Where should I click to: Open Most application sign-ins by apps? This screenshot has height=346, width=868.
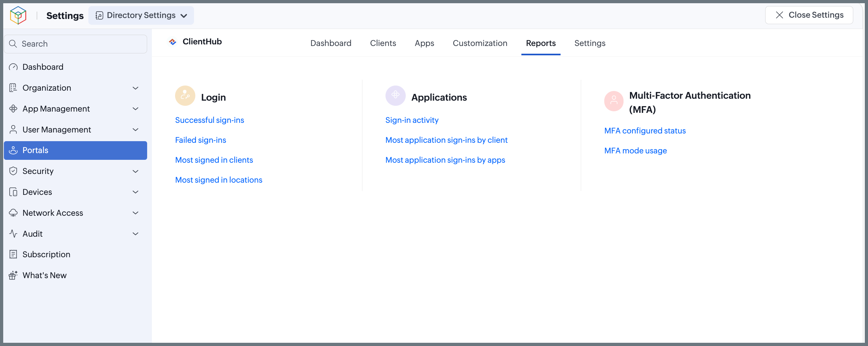pyautogui.click(x=446, y=160)
